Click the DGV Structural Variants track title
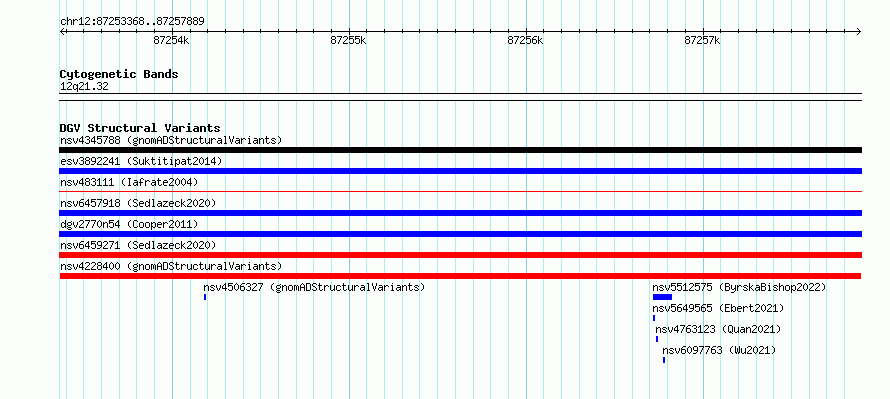 tap(140, 128)
